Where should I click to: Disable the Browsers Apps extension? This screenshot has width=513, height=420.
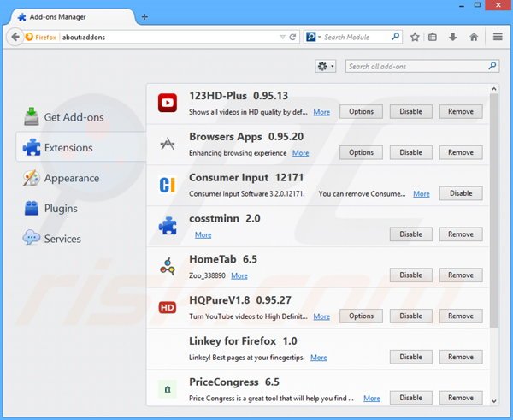(x=411, y=152)
